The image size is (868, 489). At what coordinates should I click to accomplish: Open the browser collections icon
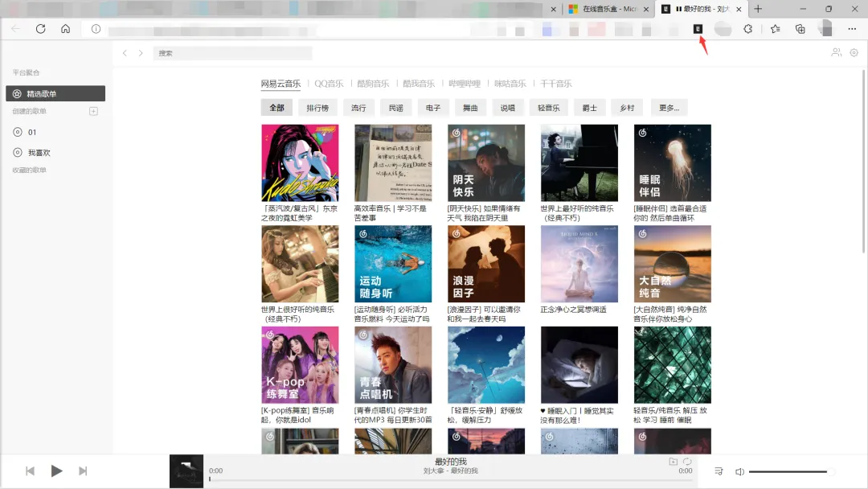[x=800, y=29]
